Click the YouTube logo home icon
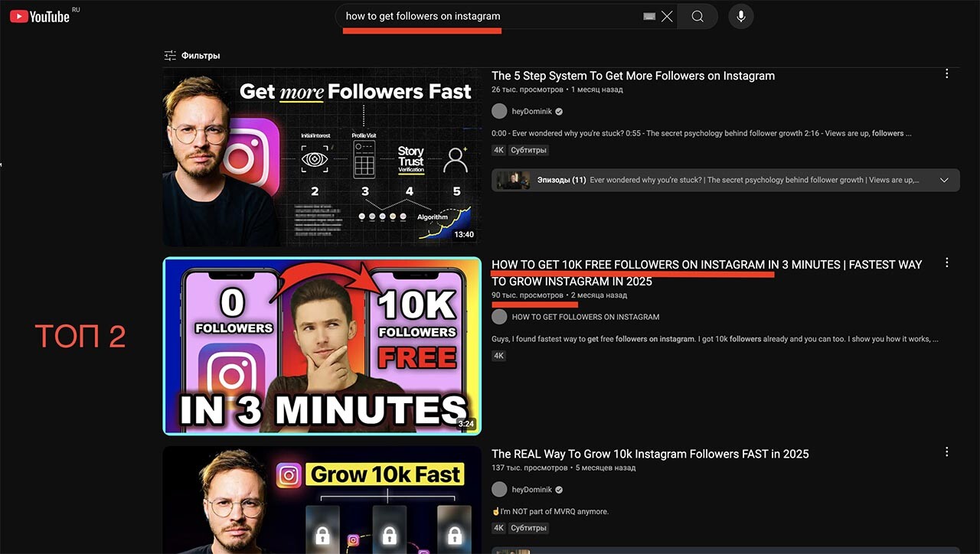980x554 pixels. coord(40,16)
